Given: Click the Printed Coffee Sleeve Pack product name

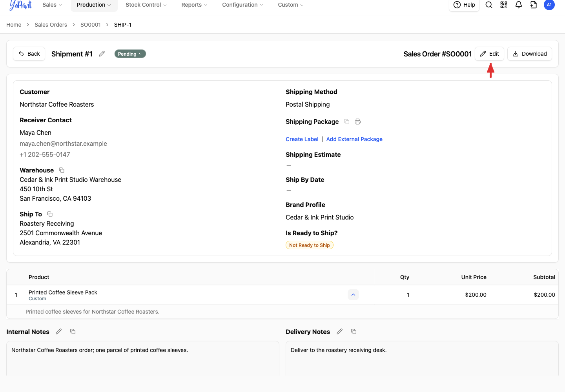Looking at the screenshot, I should tap(63, 292).
